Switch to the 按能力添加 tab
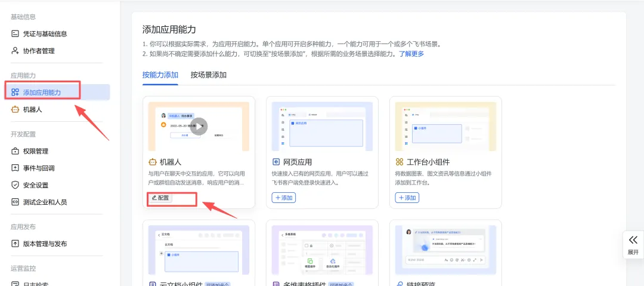Viewport: 644px width, 286px height. coord(160,75)
